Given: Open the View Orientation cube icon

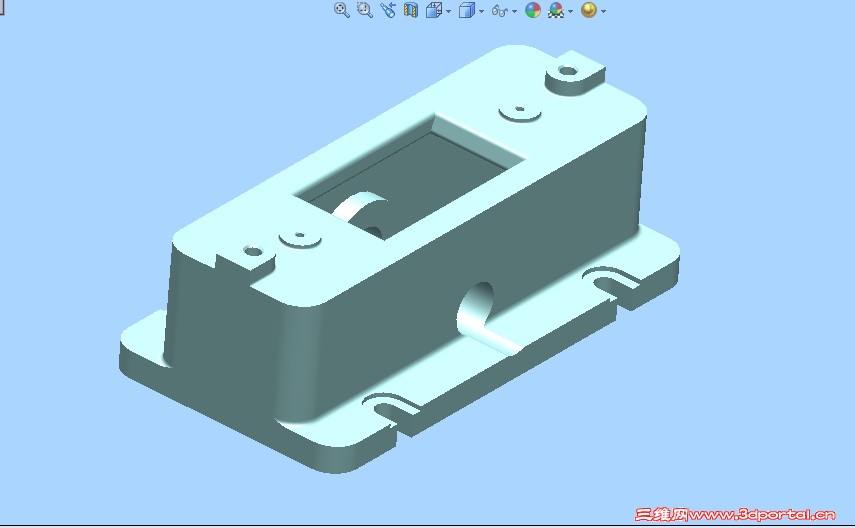Looking at the screenshot, I should tap(433, 10).
